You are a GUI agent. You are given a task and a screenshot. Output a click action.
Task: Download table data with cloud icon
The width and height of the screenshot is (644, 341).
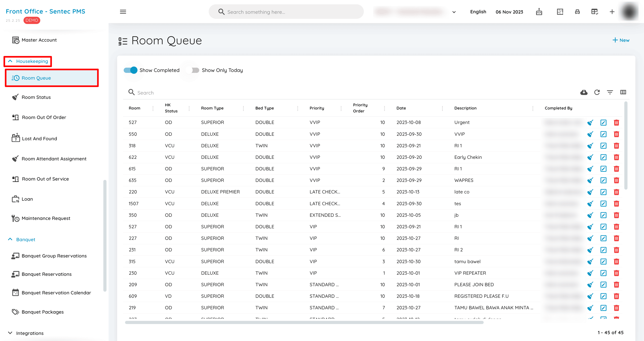click(584, 92)
